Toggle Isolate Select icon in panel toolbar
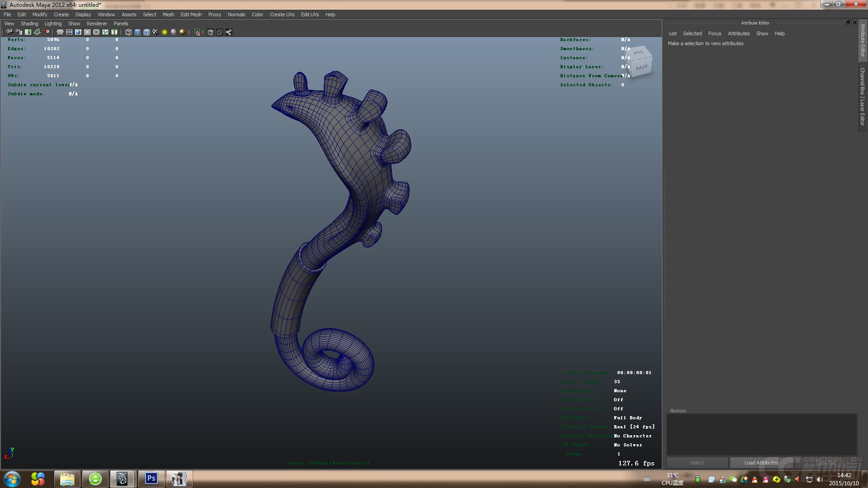Screen dimensions: 868x488 197,32
